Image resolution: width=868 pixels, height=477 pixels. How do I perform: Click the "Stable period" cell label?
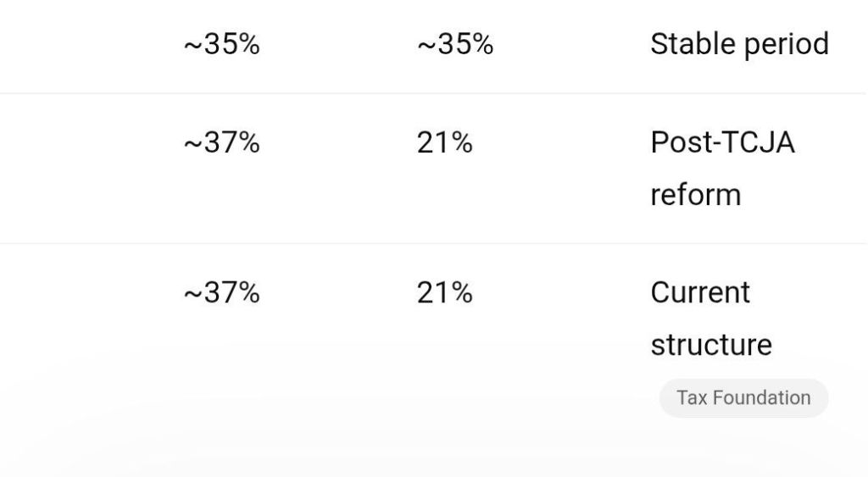point(739,44)
